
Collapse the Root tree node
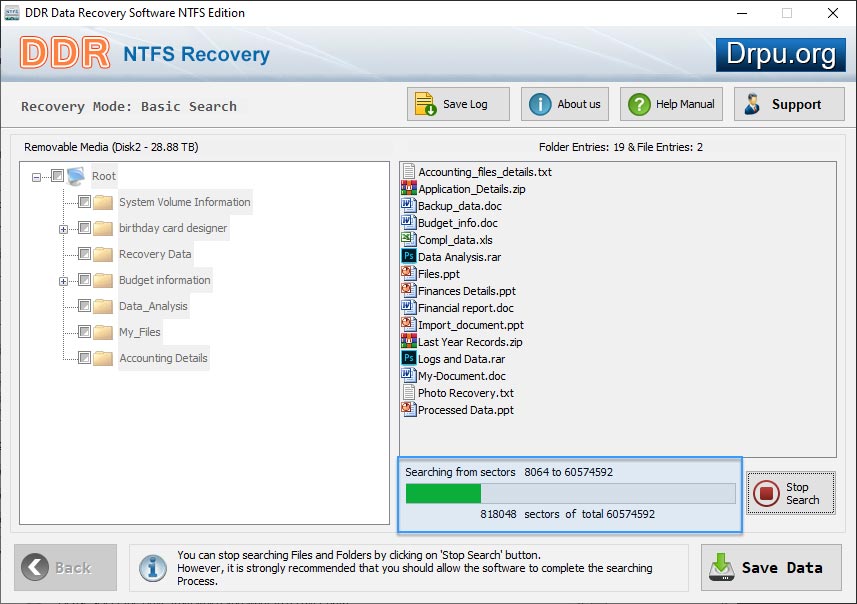(36, 177)
